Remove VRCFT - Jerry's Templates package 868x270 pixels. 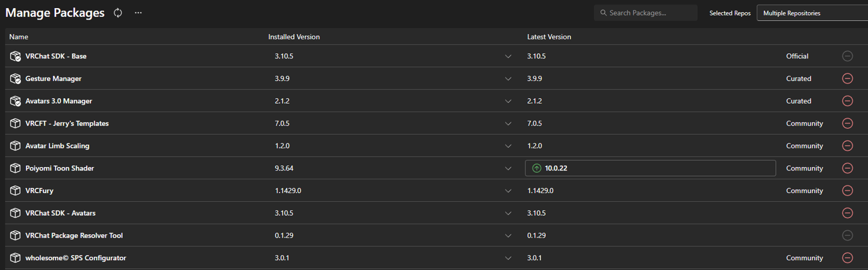[847, 123]
